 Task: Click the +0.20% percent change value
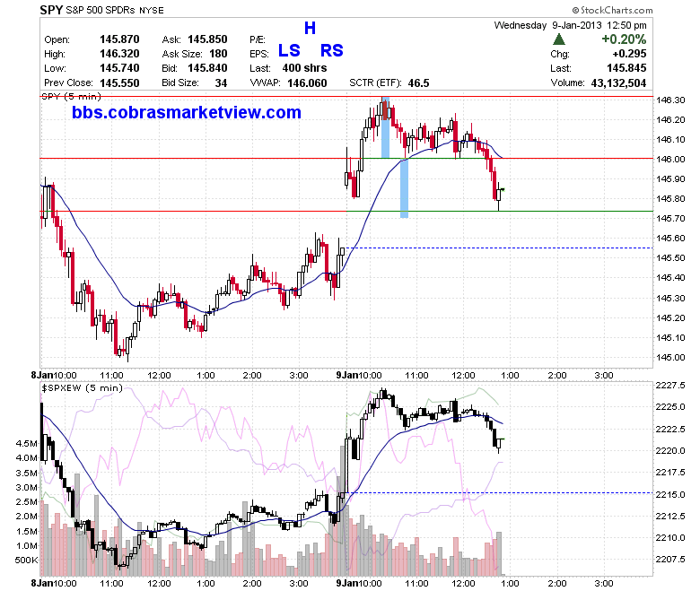point(624,39)
